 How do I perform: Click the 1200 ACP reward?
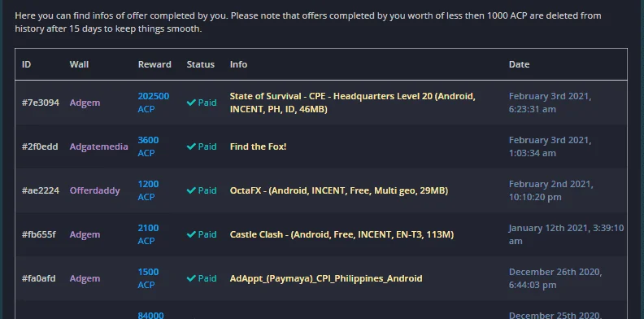148,190
